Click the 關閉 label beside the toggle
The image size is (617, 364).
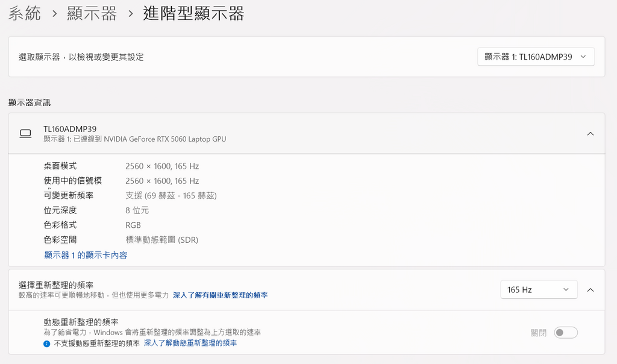point(539,333)
